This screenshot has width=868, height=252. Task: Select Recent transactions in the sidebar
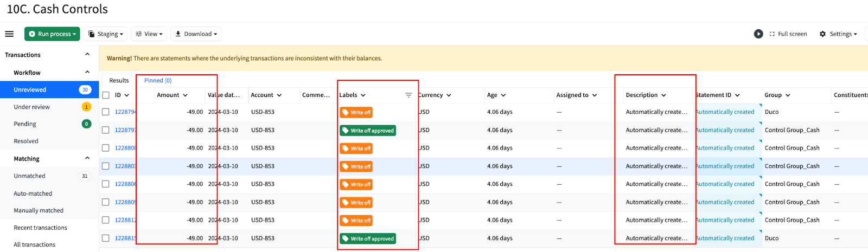(x=49, y=228)
